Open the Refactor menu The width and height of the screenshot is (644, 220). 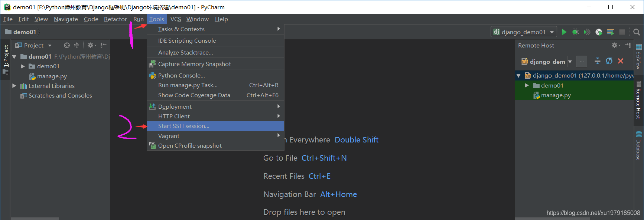[x=116, y=19]
